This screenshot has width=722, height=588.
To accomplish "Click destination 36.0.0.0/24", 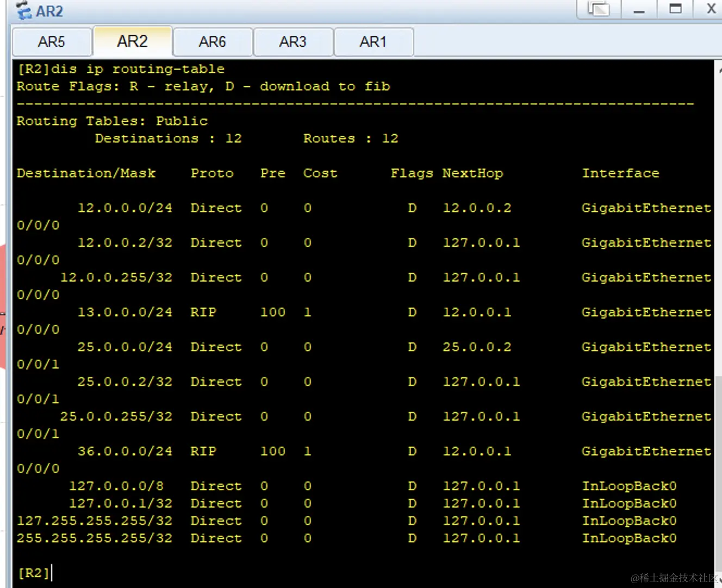I will (x=125, y=451).
